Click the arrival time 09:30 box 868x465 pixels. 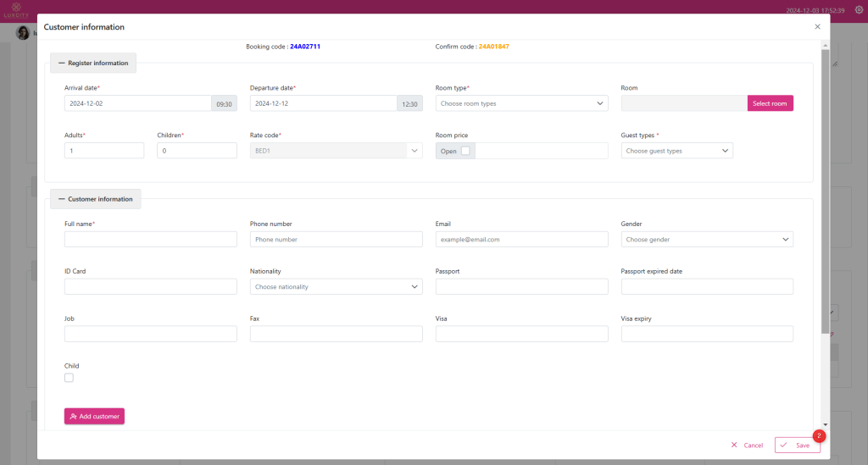pos(224,103)
